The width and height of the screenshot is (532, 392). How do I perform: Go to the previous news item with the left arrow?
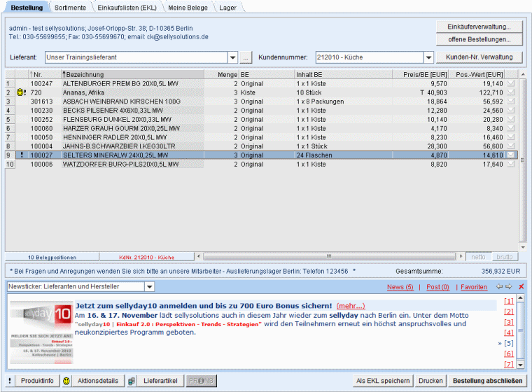[x=499, y=287]
